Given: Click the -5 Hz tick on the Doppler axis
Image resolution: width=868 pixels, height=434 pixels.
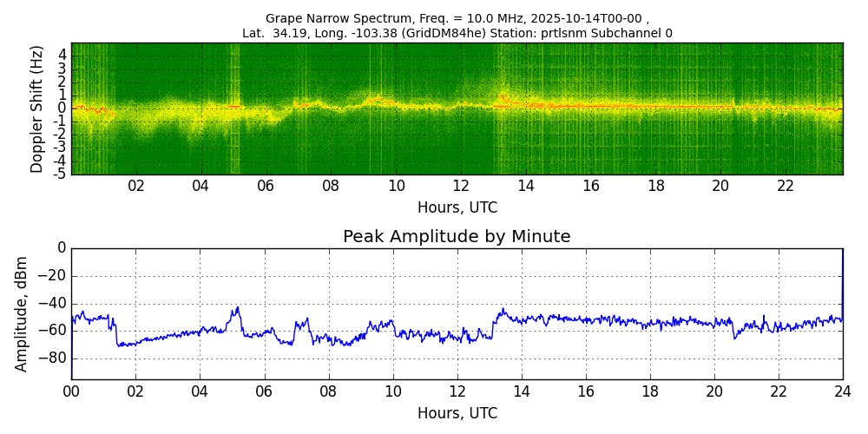Looking at the screenshot, I should tap(59, 174).
